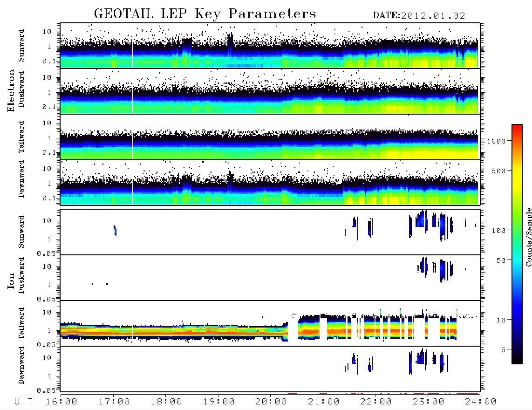Viewport: 532px width, 410px height.
Task: Click the "GEOTAIL LEP Key Parameters" title
Action: (205, 14)
